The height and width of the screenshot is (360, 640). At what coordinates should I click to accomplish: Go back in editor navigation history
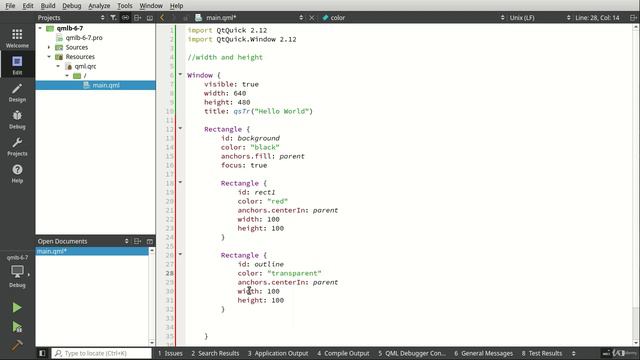[x=162, y=18]
